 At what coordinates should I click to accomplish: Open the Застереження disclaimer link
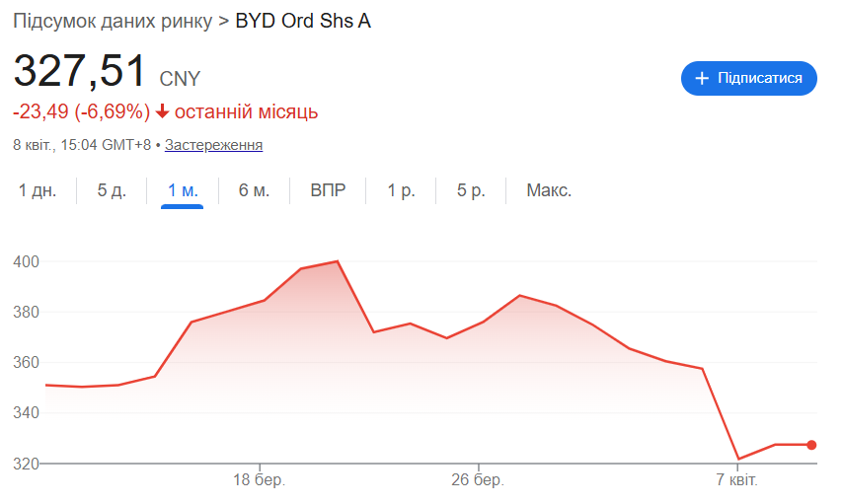(x=213, y=145)
